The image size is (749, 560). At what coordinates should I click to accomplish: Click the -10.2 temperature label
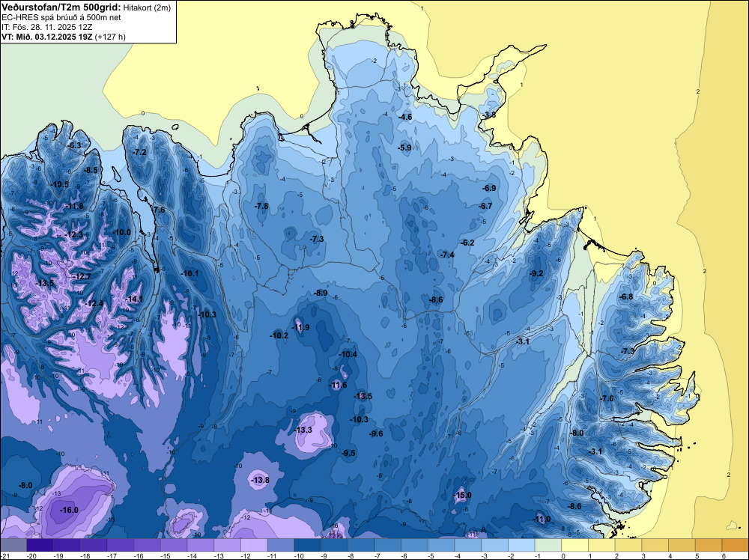coord(279,335)
